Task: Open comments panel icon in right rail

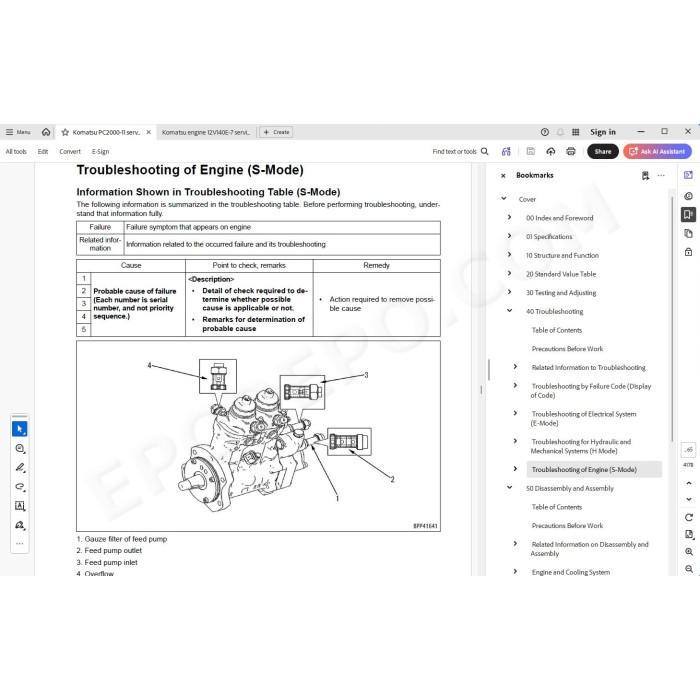Action: tap(688, 196)
